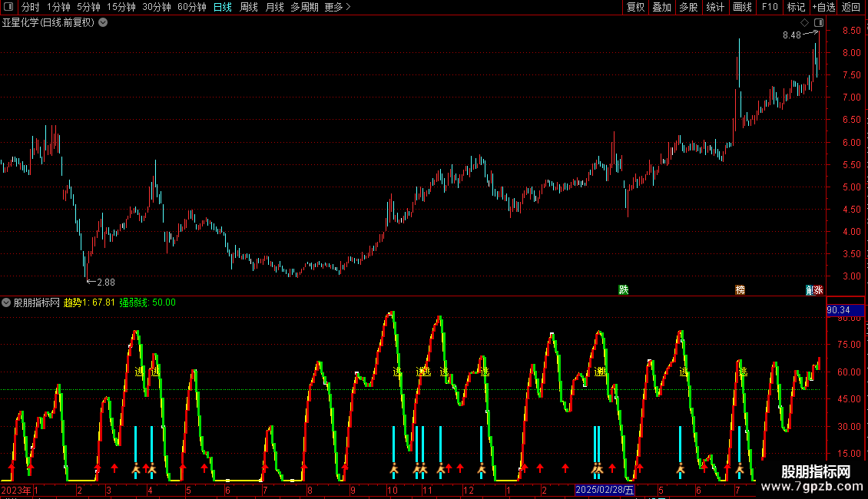Click the 75.00 indicator axis label

[849, 345]
